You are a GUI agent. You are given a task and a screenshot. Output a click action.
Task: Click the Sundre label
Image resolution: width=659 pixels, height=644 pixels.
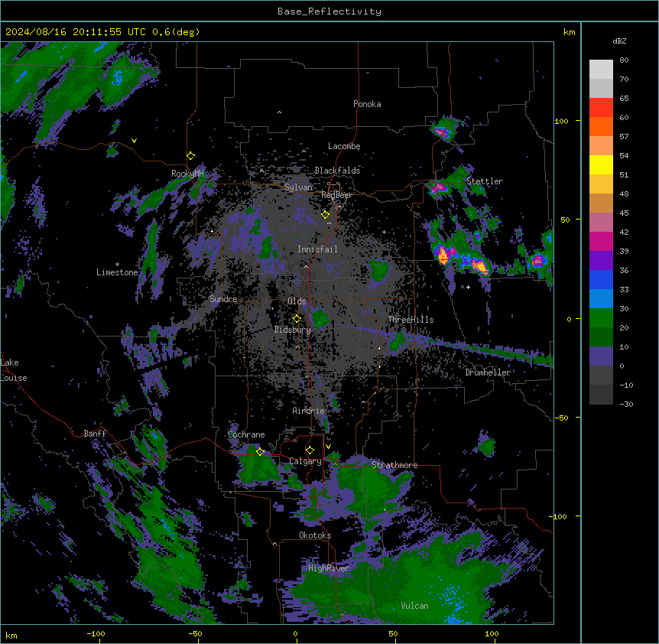pyautogui.click(x=223, y=299)
